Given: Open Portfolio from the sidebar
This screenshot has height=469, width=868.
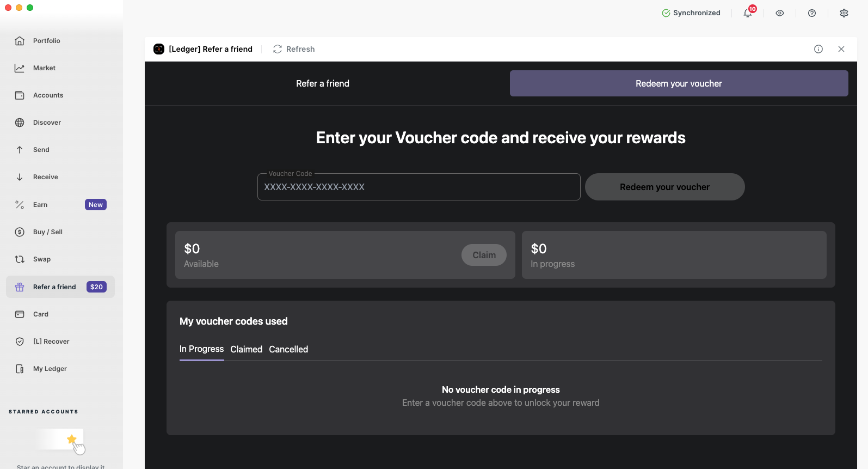Looking at the screenshot, I should (46, 41).
